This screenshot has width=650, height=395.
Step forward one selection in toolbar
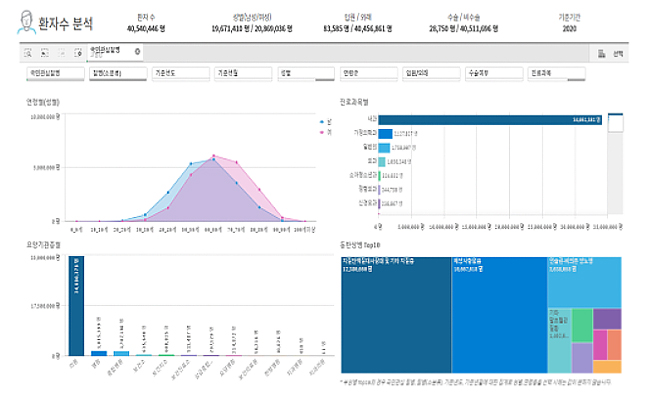61,53
